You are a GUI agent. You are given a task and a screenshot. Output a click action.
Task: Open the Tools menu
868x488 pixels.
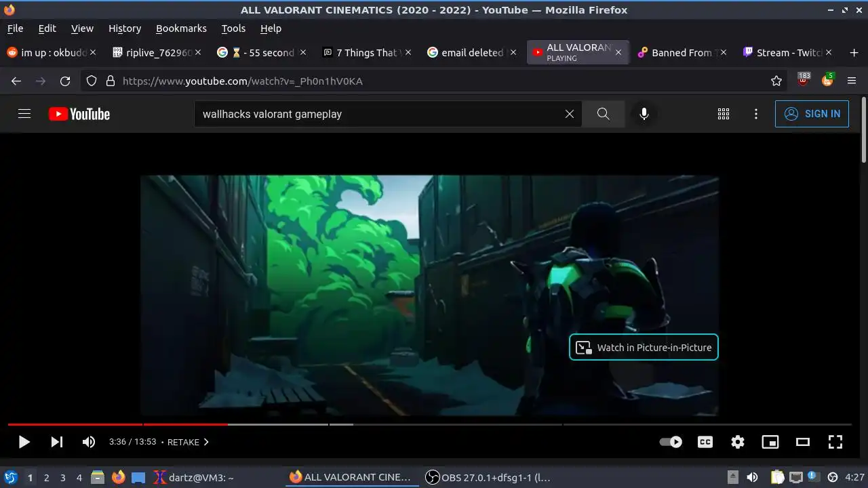(233, 28)
